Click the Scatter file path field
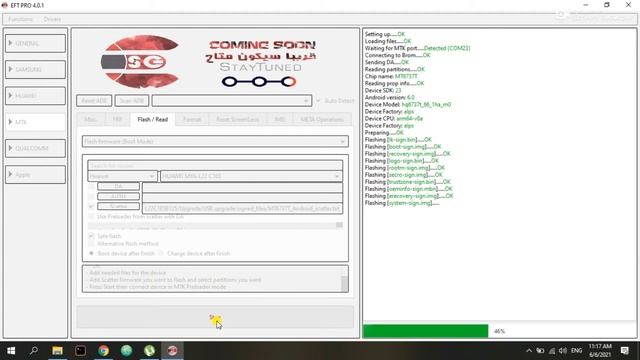The height and width of the screenshot is (360, 640). tap(242, 208)
